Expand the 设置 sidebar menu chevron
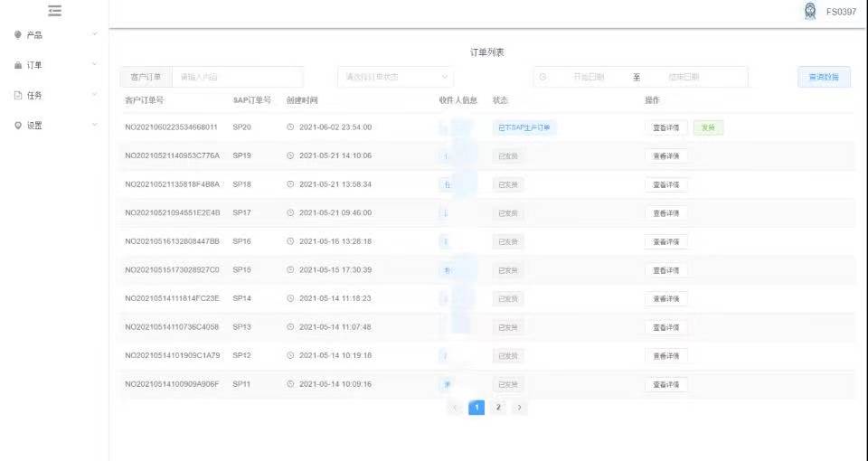The image size is (868, 461). coord(95,125)
